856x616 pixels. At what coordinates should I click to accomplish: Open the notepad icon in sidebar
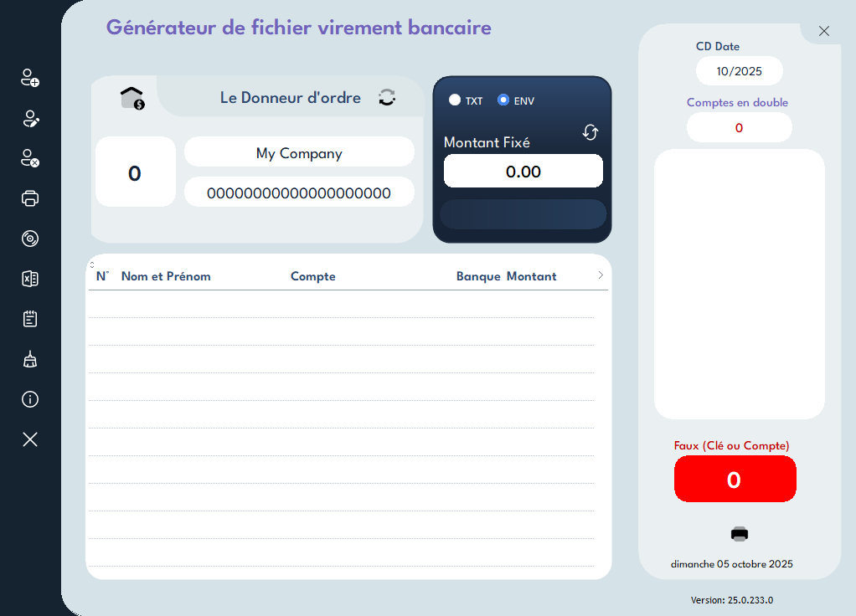[30, 319]
